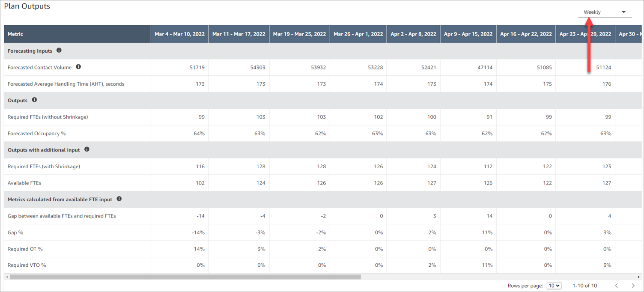Click left arrow of horizontal scrollbar
The width and height of the screenshot is (644, 292).
(x=7, y=277)
